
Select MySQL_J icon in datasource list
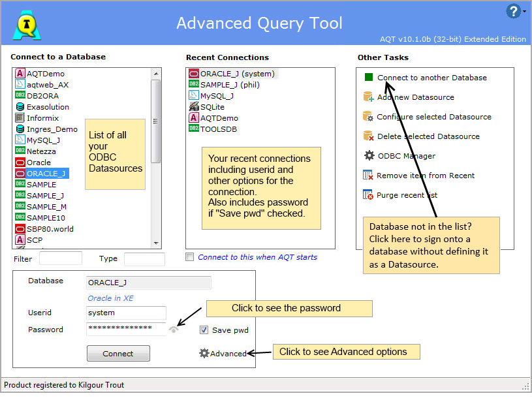[20, 140]
